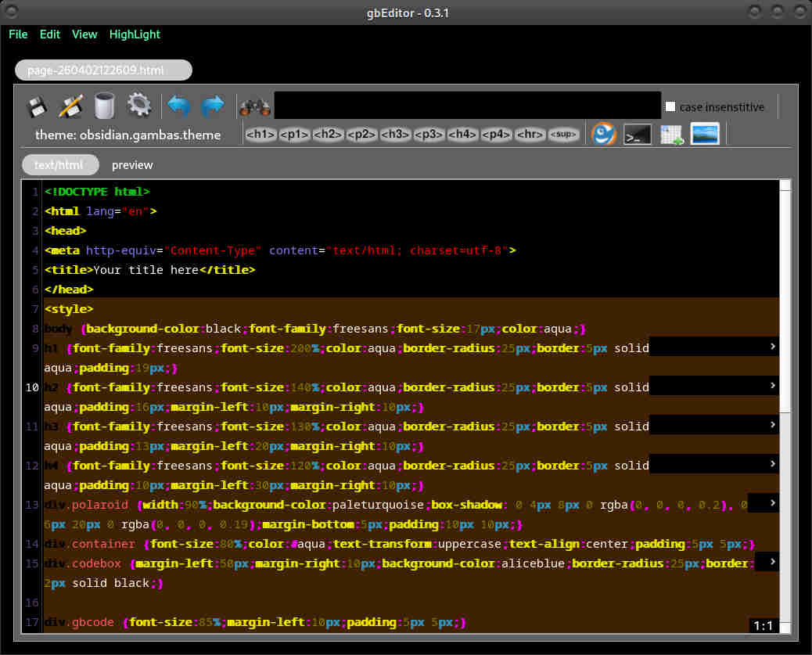Viewport: 812px width, 655px height.
Task: Insert an <h1> tag button
Action: [260, 135]
